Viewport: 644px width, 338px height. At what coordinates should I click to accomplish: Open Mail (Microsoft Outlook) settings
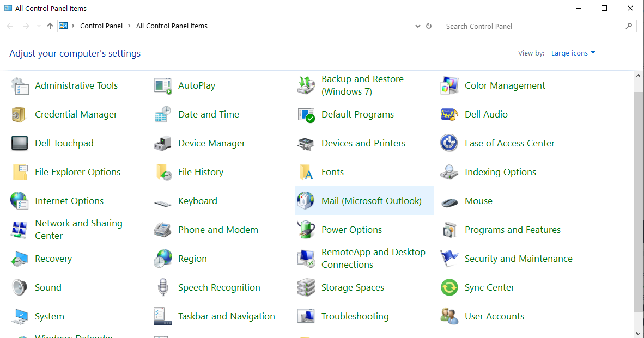[x=372, y=201]
